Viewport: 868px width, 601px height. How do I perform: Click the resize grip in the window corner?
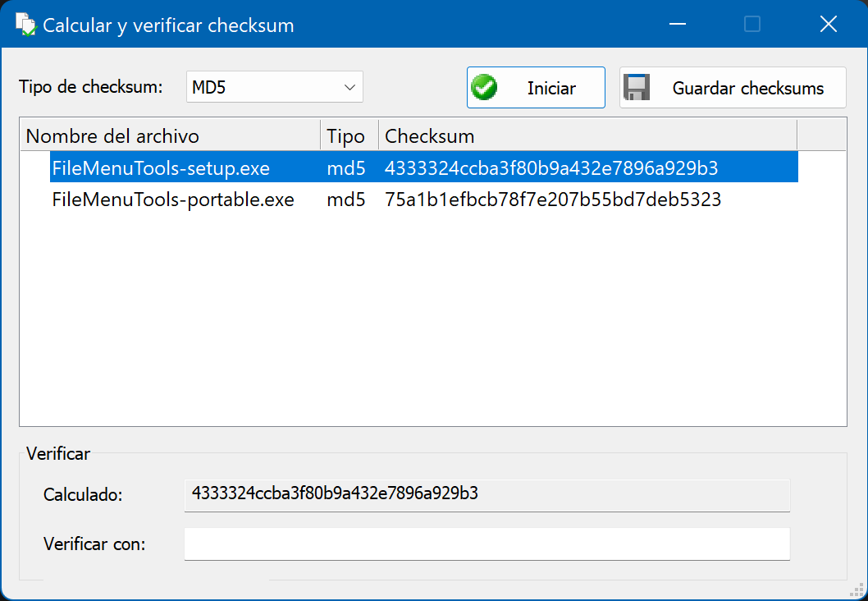856,590
